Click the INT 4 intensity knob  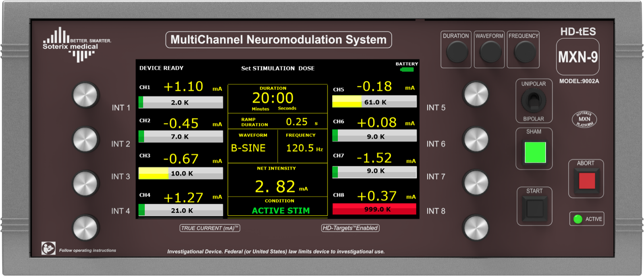point(85,228)
